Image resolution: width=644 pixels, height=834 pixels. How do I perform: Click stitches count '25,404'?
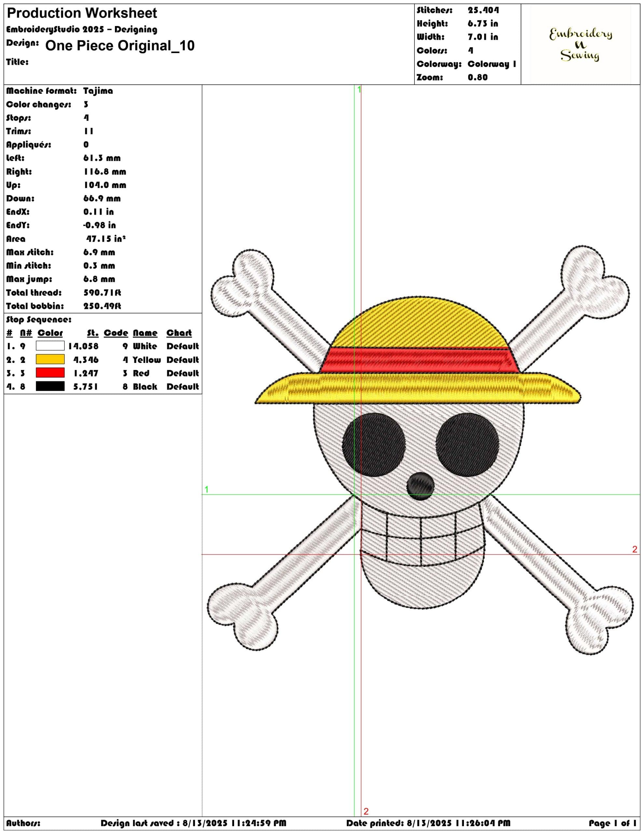tap(483, 10)
